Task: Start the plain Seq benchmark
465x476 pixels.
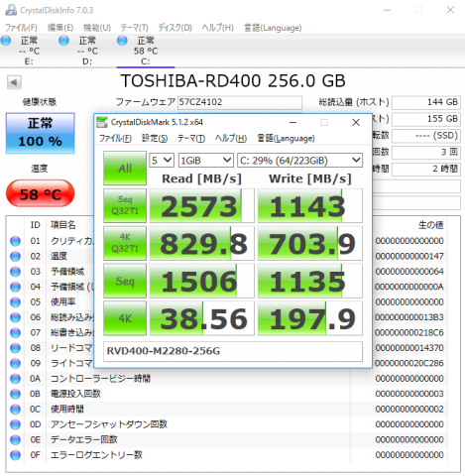Action: click(125, 281)
